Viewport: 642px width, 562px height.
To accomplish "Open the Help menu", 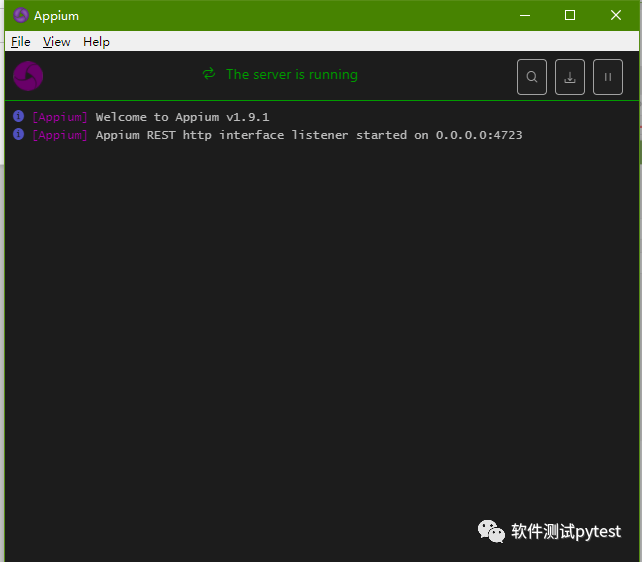I will pyautogui.click(x=96, y=42).
